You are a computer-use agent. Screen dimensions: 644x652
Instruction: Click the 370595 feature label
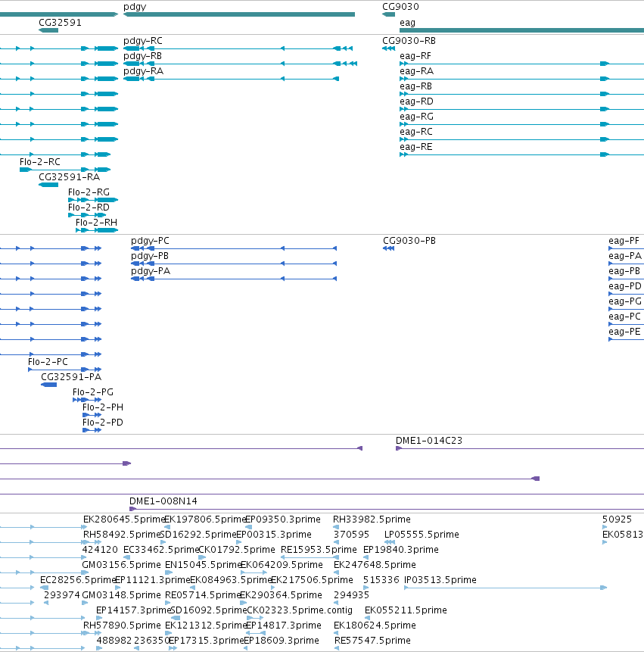(351, 535)
